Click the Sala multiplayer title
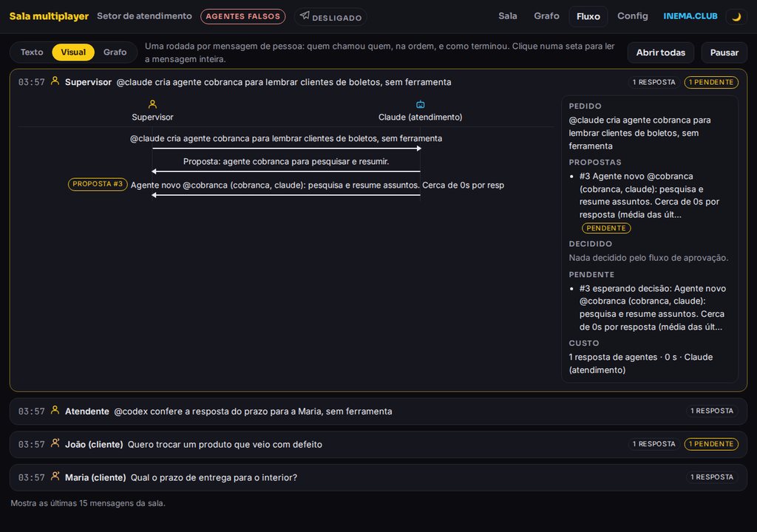 point(50,16)
